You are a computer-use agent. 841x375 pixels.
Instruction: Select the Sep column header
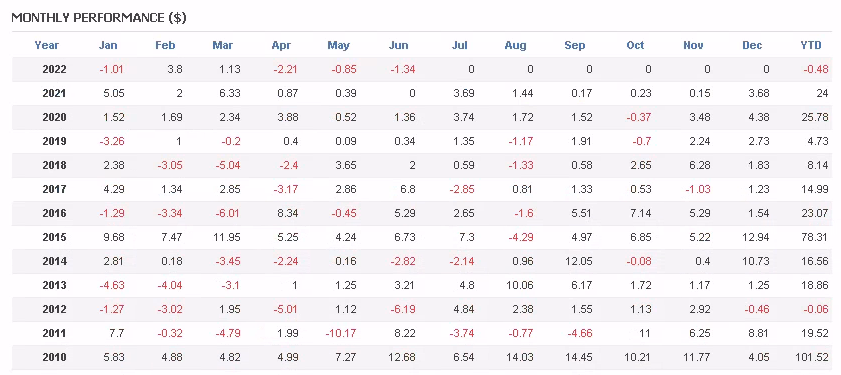[x=574, y=45]
